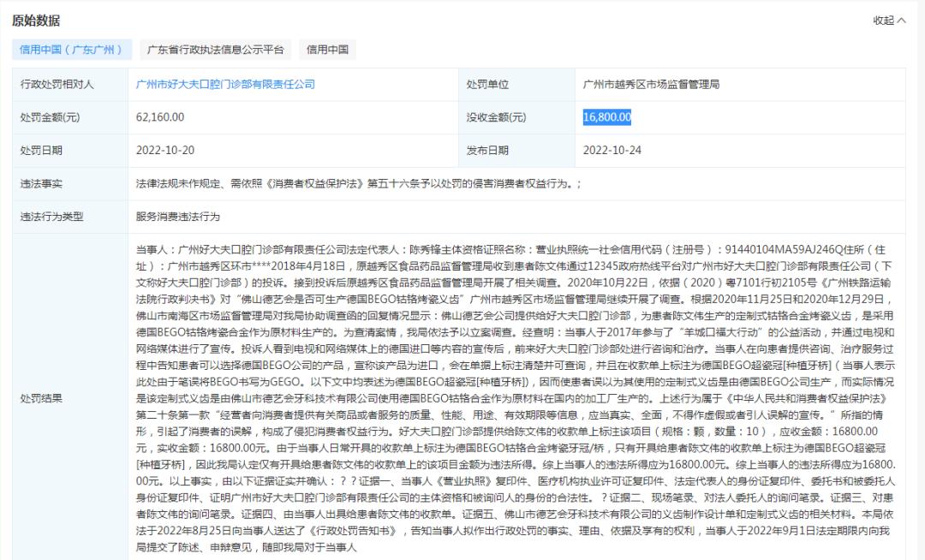Click the 违法事实 row label
The width and height of the screenshot is (925, 560).
[x=42, y=183]
